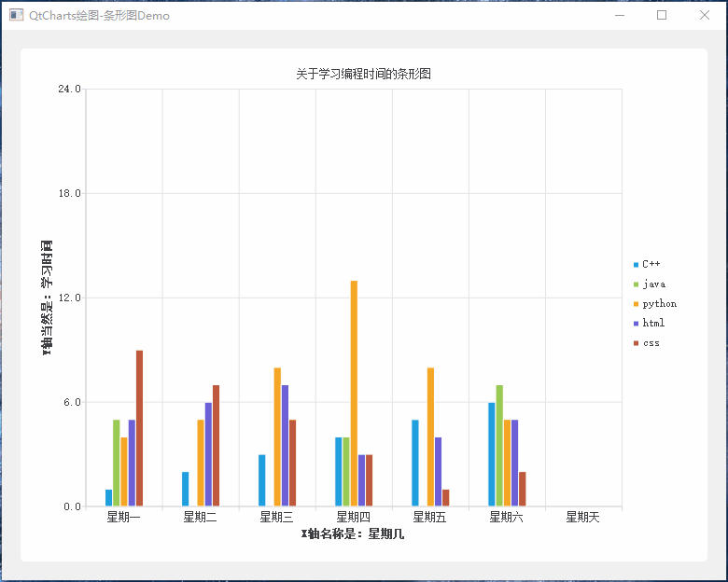Click the chart title 关于学习编程时间的条形图

(x=364, y=74)
